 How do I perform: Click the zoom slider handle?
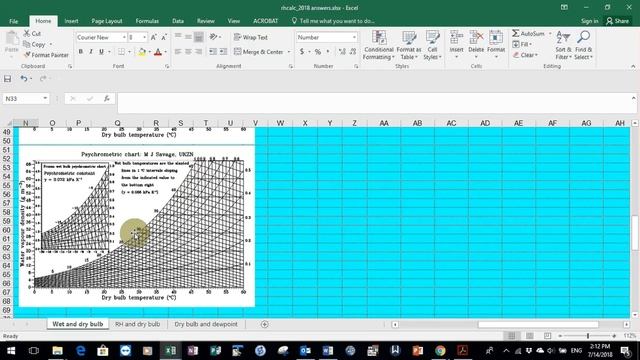click(x=588, y=336)
